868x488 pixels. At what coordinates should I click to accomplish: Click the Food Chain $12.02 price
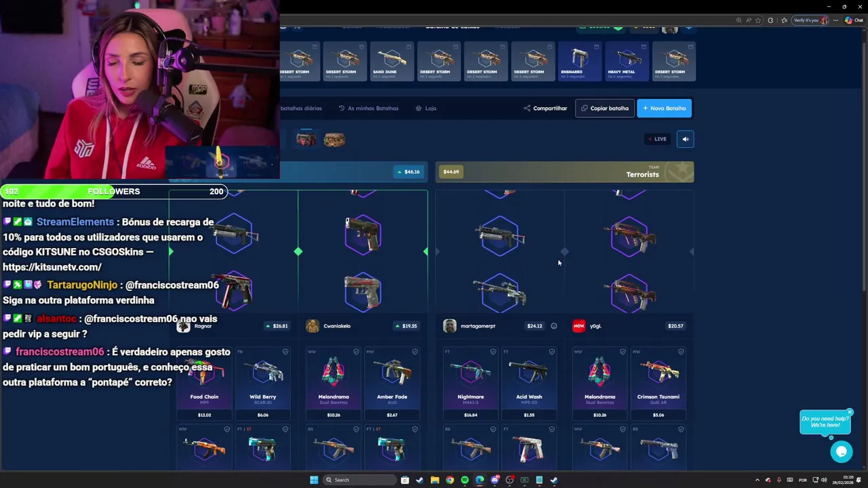[x=204, y=415]
